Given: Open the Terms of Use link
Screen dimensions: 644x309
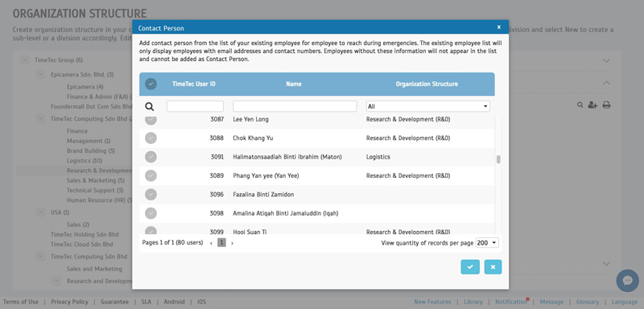Looking at the screenshot, I should coord(21,302).
